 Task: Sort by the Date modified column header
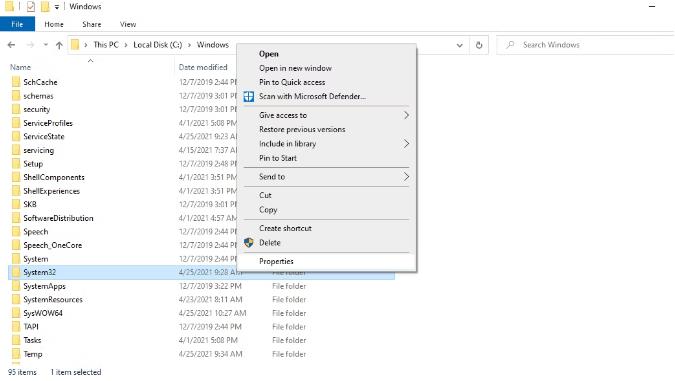(203, 67)
